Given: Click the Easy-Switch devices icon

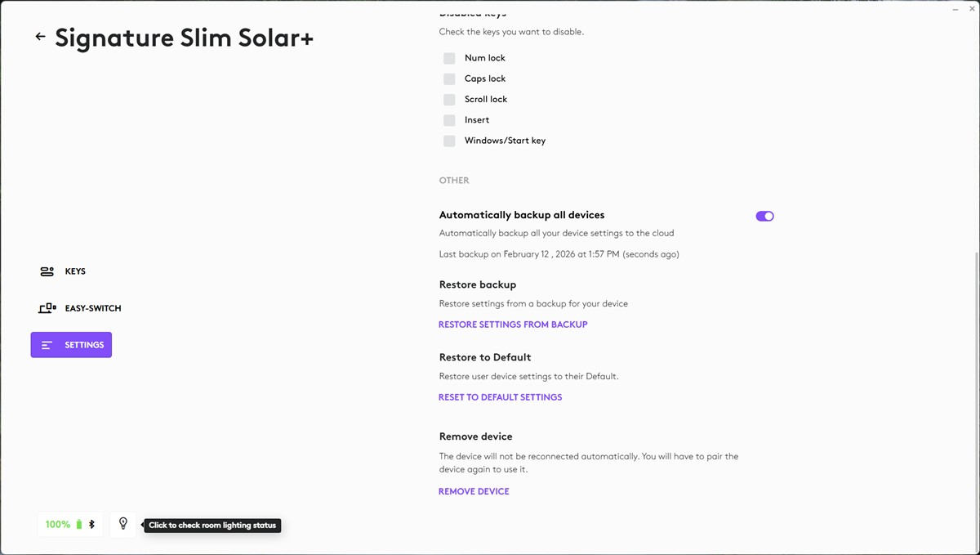Looking at the screenshot, I should [x=47, y=308].
